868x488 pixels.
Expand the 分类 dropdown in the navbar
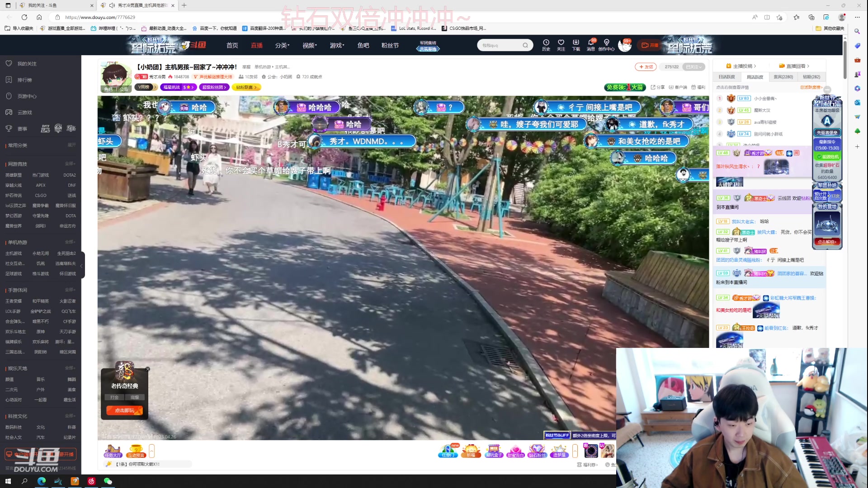pyautogui.click(x=282, y=45)
